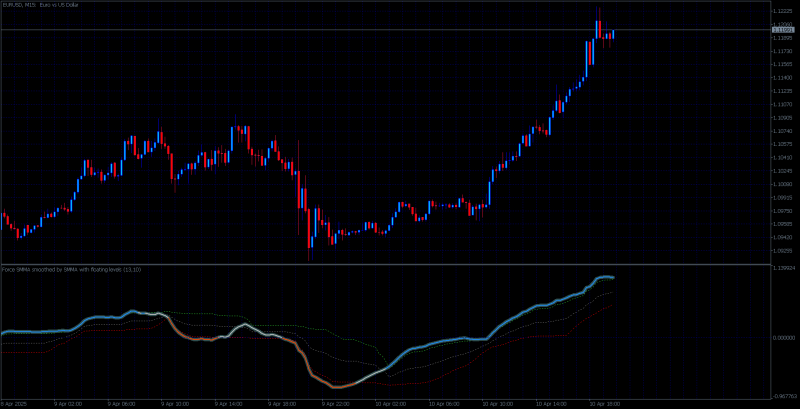The width and height of the screenshot is (800, 409).
Task: Click the 1.139924 indicator scale value
Action: click(x=783, y=268)
